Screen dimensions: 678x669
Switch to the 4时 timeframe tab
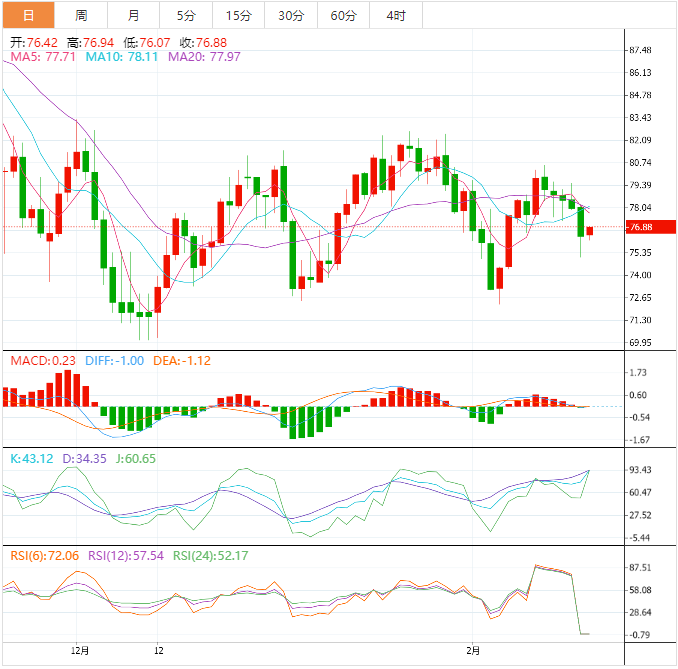tap(395, 15)
